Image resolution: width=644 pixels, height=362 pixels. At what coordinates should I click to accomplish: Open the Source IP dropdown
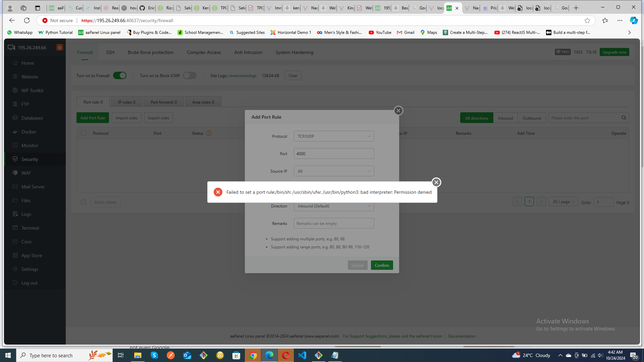pos(334,171)
